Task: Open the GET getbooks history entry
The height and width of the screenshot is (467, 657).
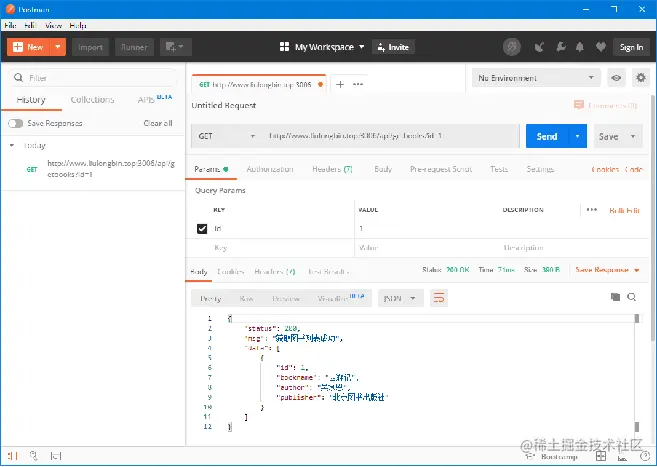Action: (x=93, y=169)
